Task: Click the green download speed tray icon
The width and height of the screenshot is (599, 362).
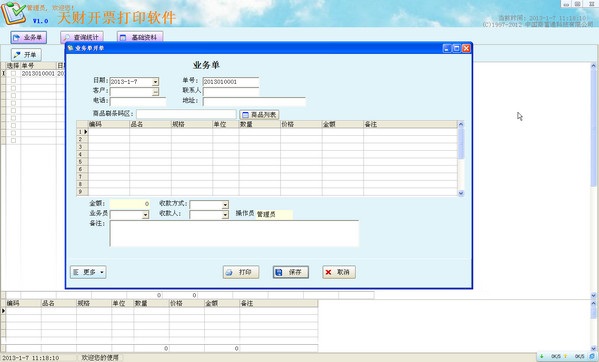Action: point(542,356)
